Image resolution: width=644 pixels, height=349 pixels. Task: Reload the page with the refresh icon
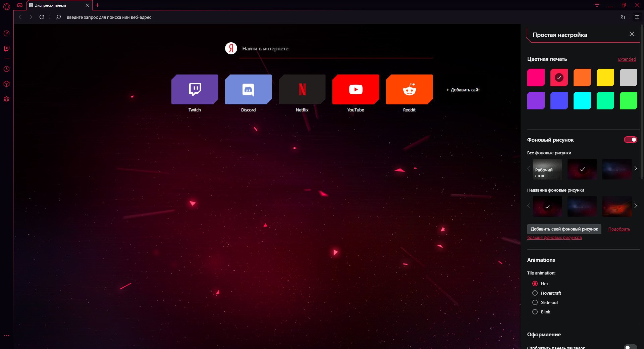[x=42, y=17]
